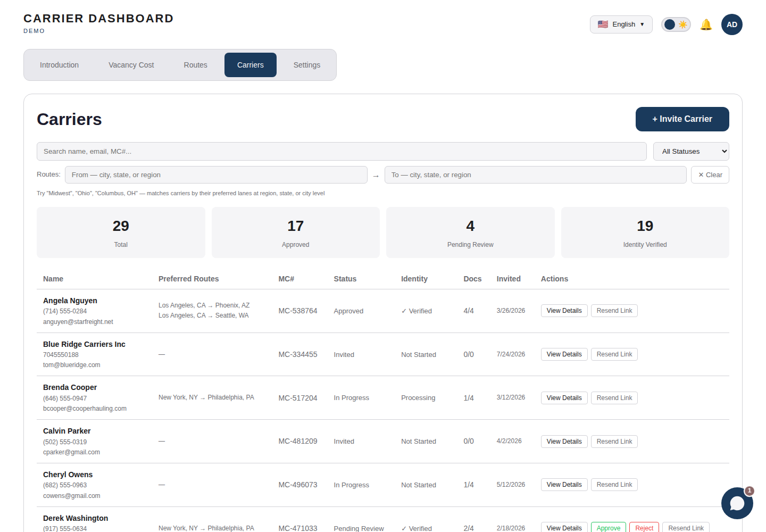Resend link to Calvin Parker

[614, 442]
